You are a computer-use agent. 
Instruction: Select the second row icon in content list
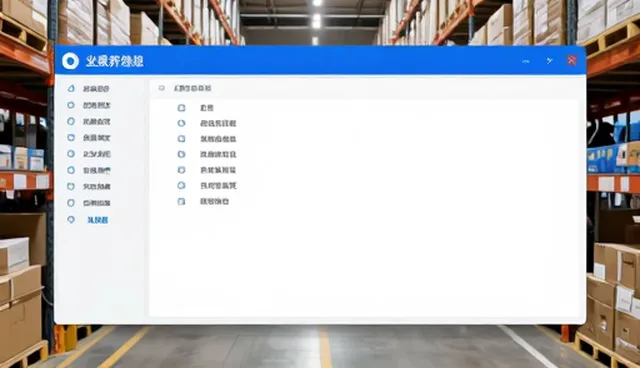tap(181, 123)
